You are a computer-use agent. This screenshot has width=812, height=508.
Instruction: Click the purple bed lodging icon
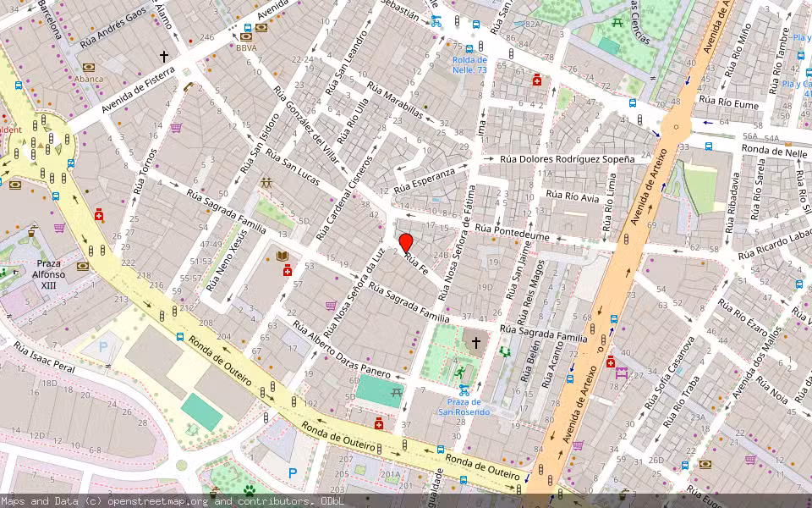pyautogui.click(x=622, y=373)
